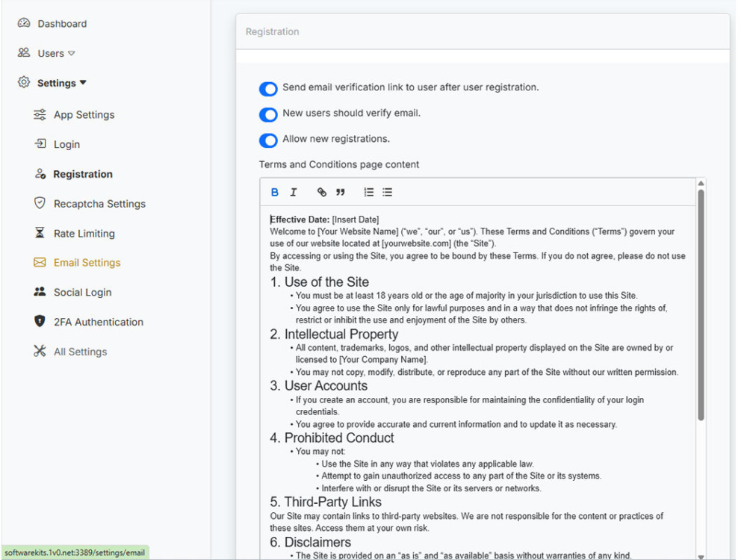This screenshot has width=747, height=560.
Task: Click the editor scrollbar up arrow
Action: point(701,184)
